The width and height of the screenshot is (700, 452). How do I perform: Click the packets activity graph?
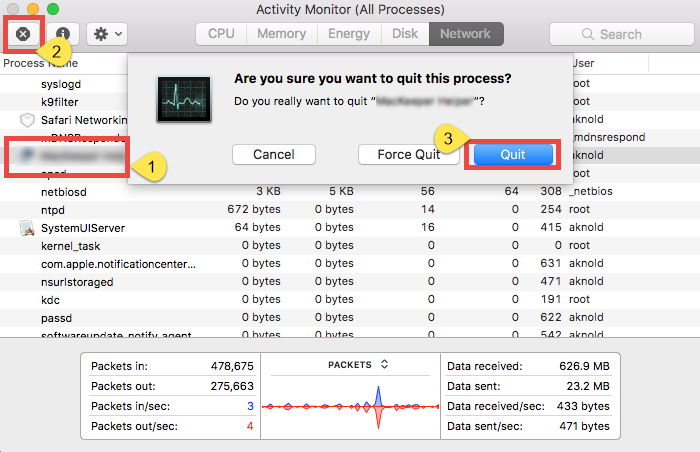(x=350, y=406)
